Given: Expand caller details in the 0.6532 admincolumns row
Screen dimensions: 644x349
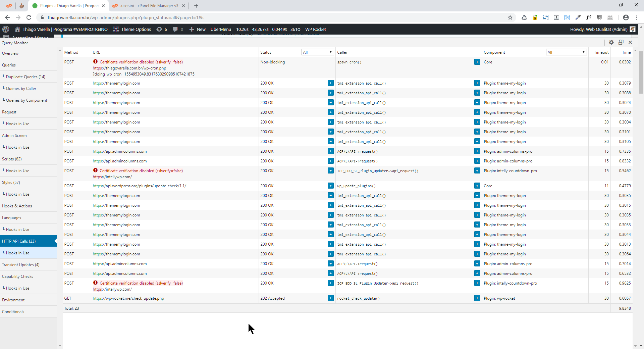Looking at the screenshot, I should tap(477, 273).
